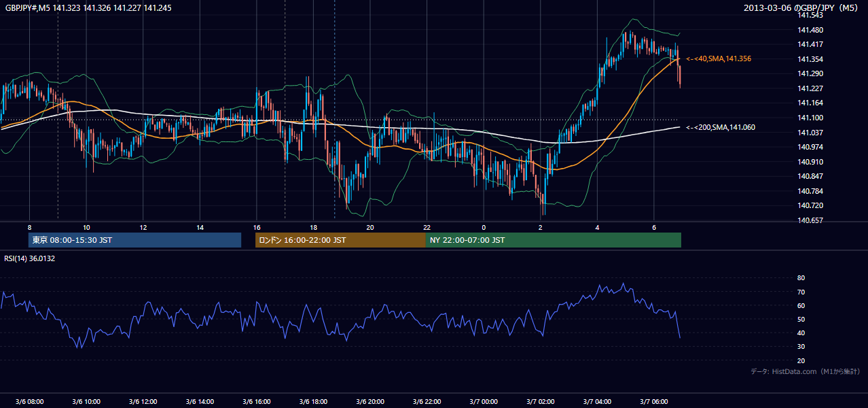Click RSI scale level 40

coord(801,333)
